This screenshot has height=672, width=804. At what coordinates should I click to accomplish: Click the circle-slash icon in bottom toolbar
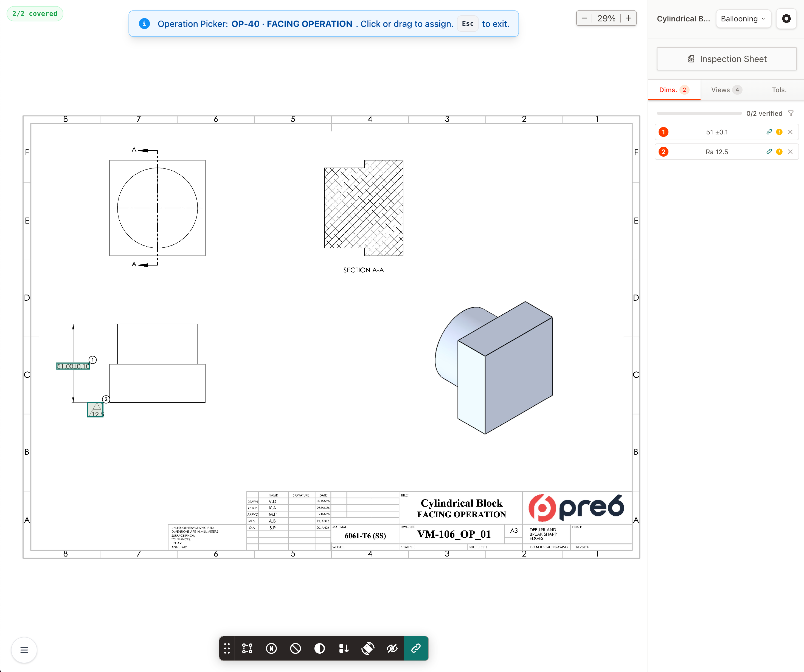coord(295,648)
